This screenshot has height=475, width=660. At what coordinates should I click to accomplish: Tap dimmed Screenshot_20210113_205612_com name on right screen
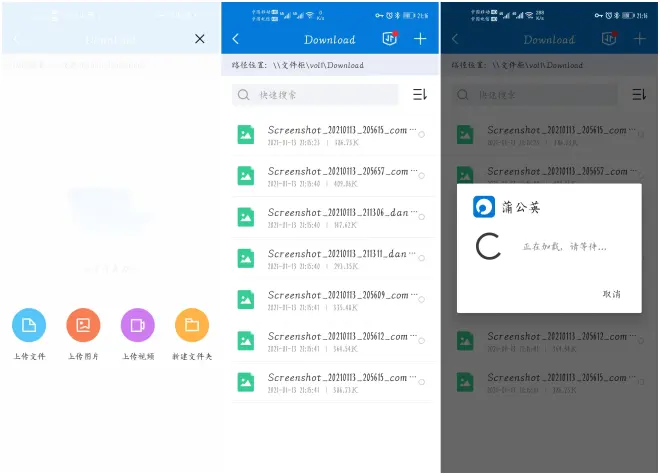tap(562, 336)
